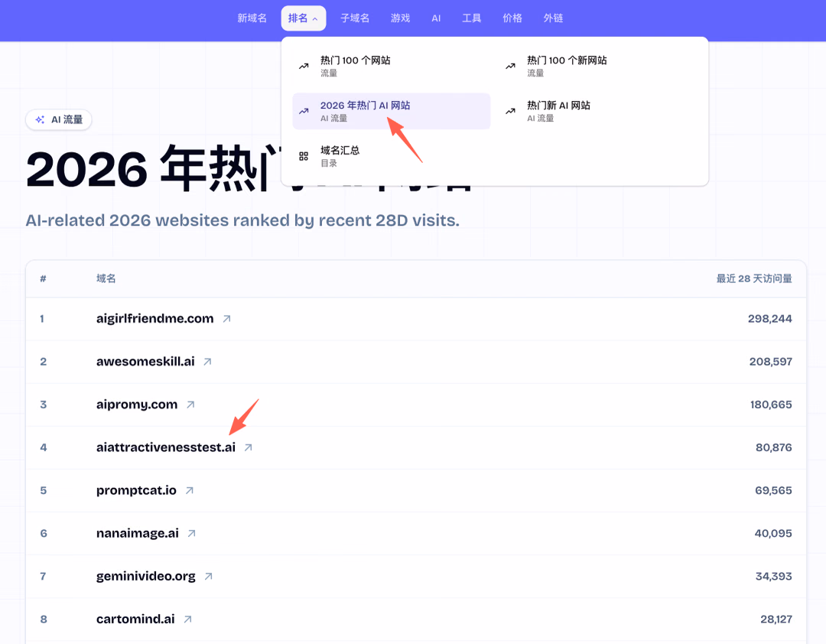
Task: Select visit count 28,127
Action: click(x=776, y=620)
